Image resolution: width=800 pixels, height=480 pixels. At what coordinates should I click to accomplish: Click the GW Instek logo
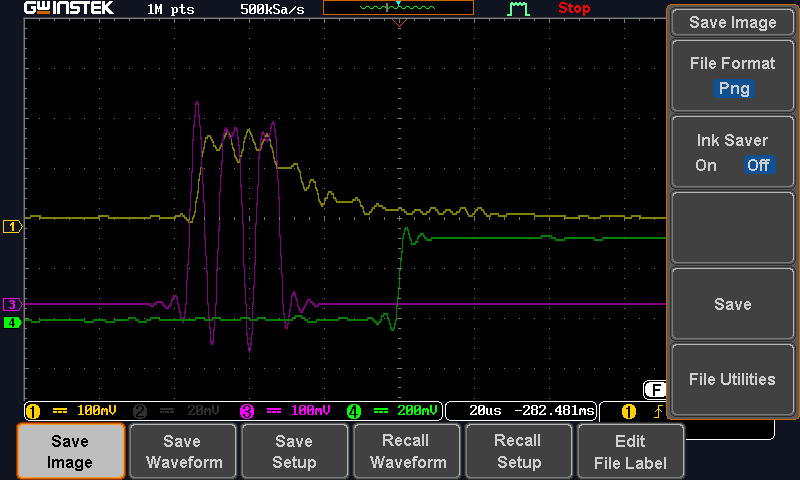[x=69, y=8]
